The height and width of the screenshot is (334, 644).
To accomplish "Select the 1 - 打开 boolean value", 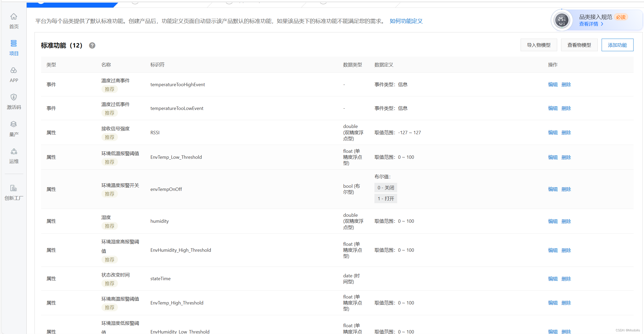I will click(x=385, y=198).
